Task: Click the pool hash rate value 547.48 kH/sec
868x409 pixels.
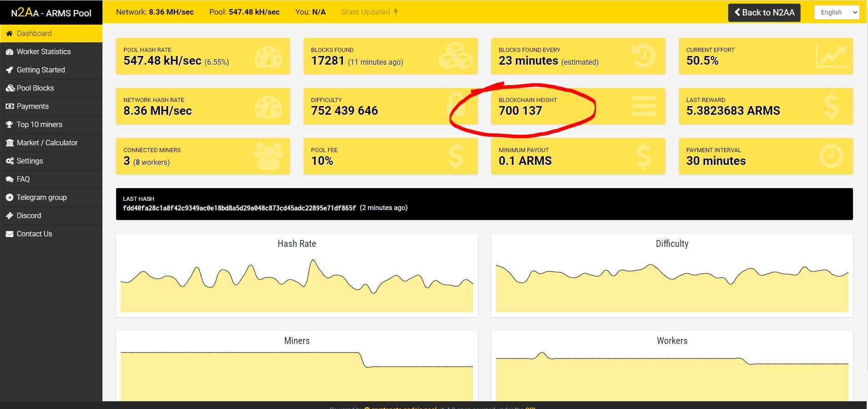Action: point(162,61)
